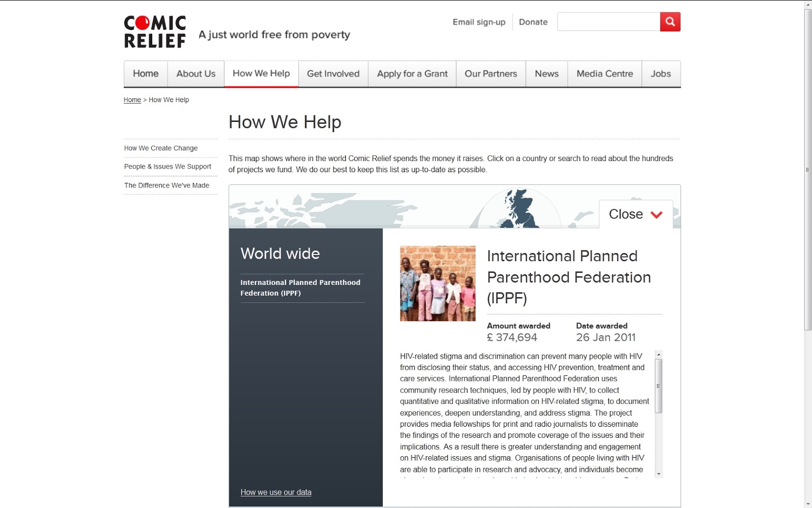Click the Donate link in header
812x508 pixels.
(533, 22)
